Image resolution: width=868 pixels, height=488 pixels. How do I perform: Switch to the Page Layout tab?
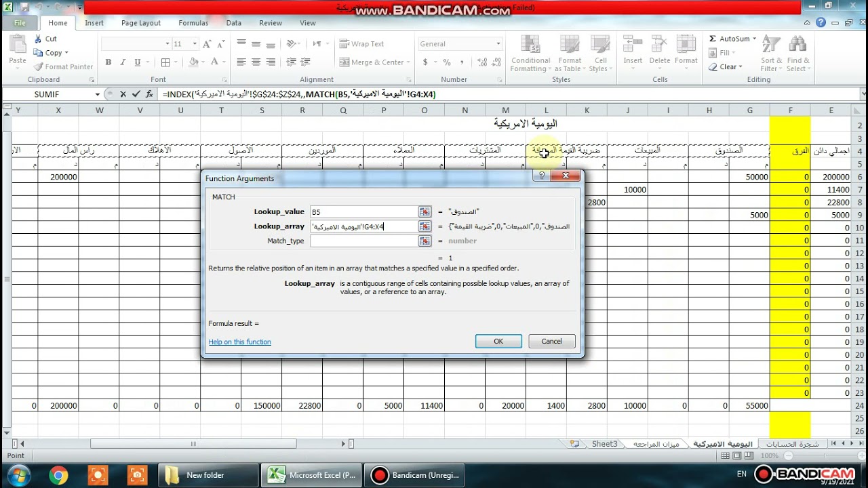click(140, 22)
